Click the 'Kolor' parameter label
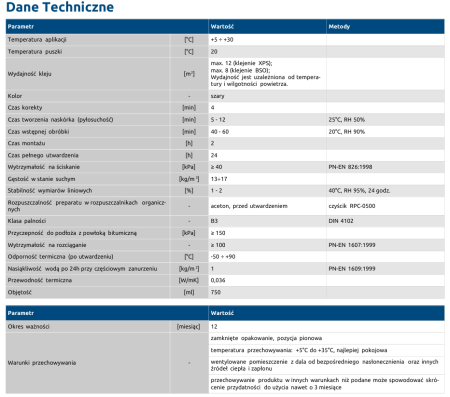Image resolution: width=450 pixels, height=397 pixels. click(15, 96)
